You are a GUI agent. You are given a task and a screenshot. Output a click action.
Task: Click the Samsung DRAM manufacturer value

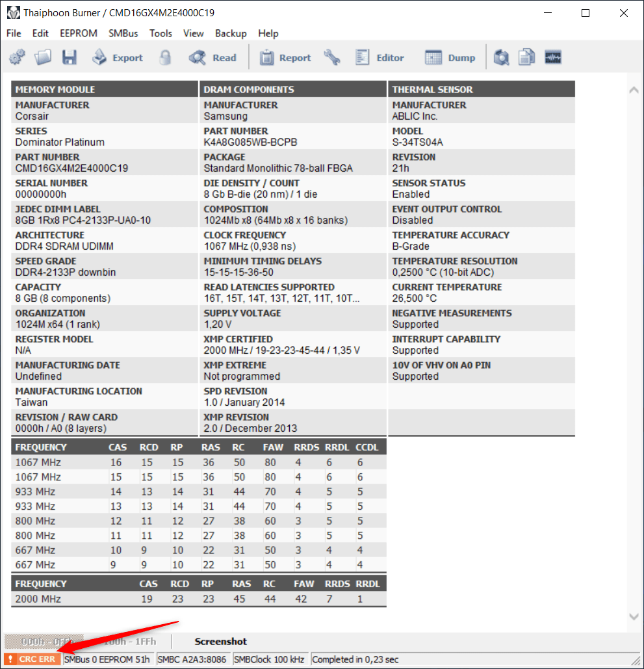coord(225,116)
